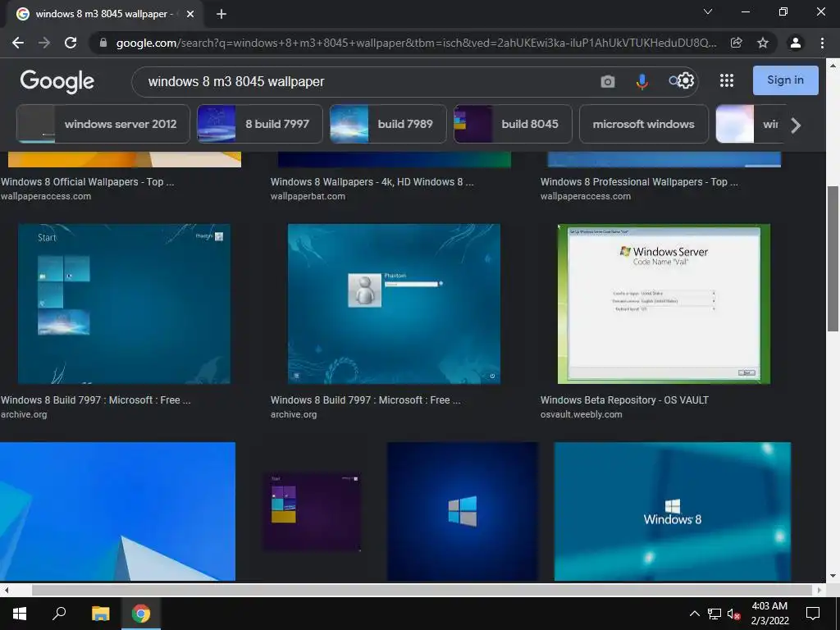
Task: Close the 'windows 8 m3 8045 wallpaper' tab
Action: pyautogui.click(x=190, y=14)
